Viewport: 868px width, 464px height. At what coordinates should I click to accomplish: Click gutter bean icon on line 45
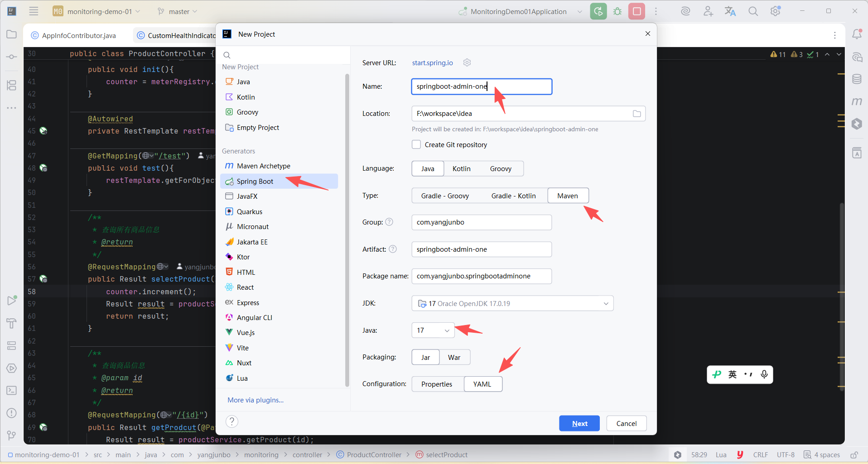(43, 131)
